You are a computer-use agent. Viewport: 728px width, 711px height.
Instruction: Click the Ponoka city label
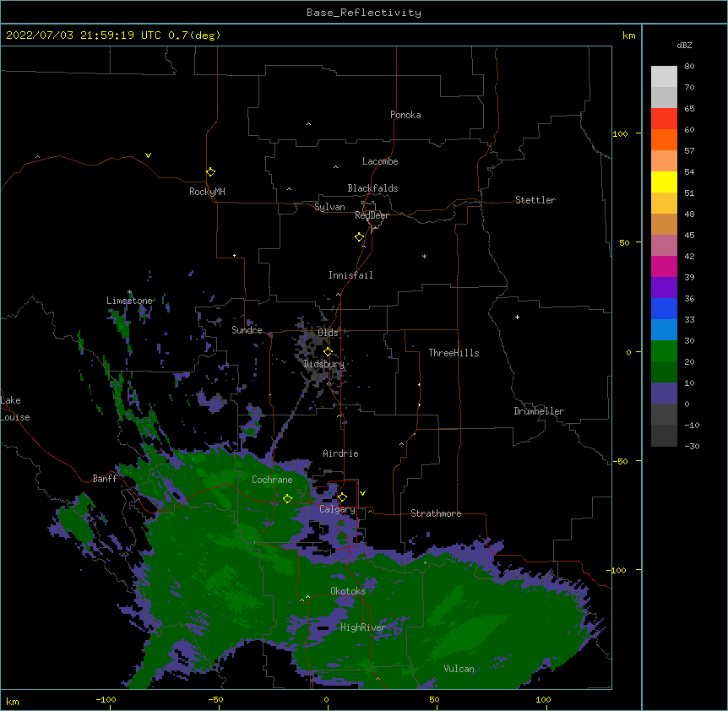(x=405, y=115)
